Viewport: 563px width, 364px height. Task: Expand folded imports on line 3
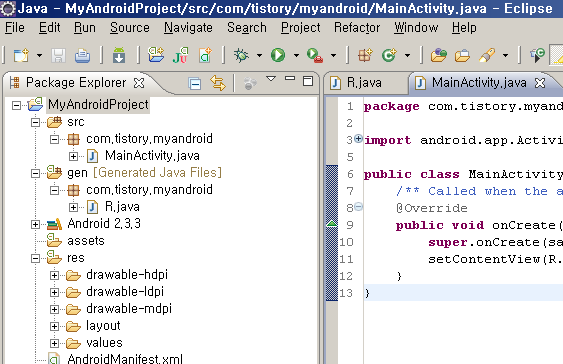[358, 138]
